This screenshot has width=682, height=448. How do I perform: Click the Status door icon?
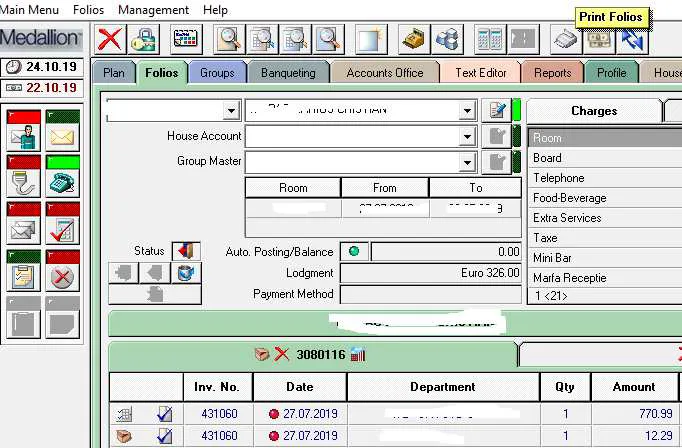point(186,251)
